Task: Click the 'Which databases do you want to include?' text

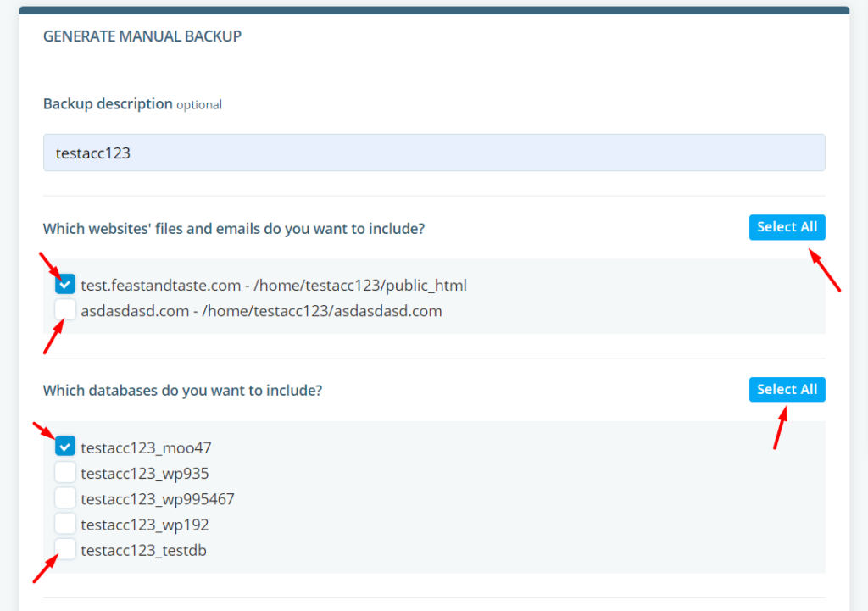Action: (182, 391)
